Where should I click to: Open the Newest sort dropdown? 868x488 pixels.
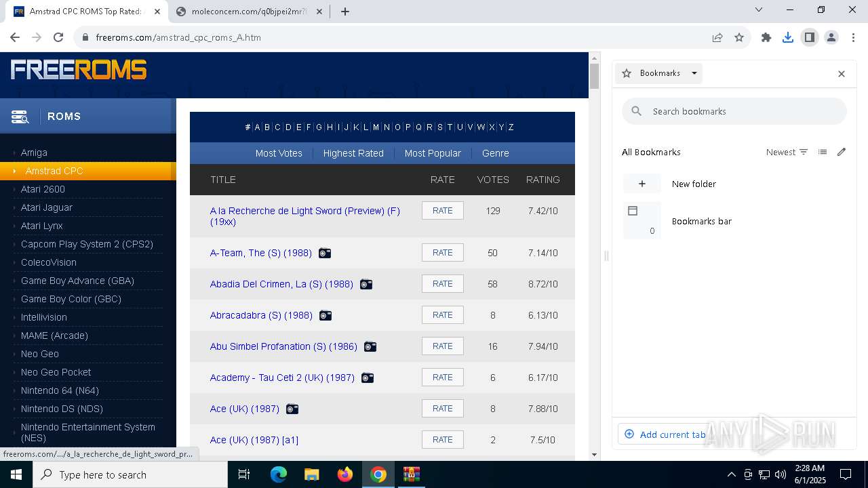pyautogui.click(x=787, y=152)
